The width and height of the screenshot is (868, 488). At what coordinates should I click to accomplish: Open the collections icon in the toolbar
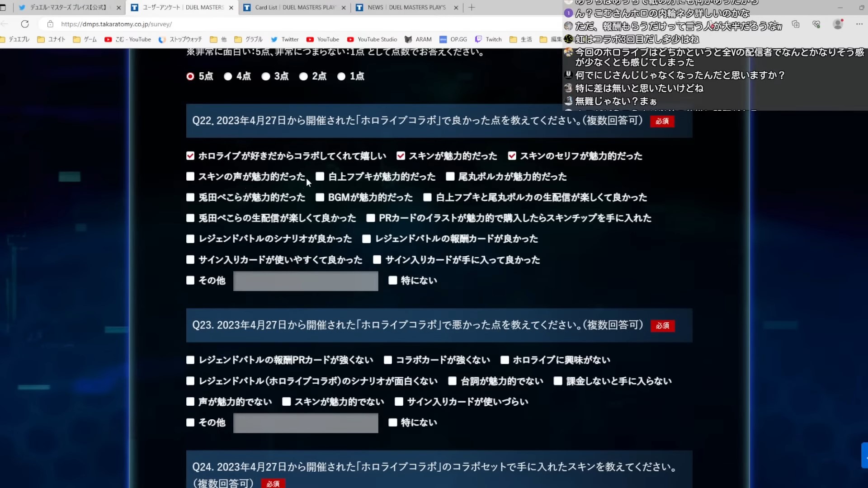click(796, 24)
